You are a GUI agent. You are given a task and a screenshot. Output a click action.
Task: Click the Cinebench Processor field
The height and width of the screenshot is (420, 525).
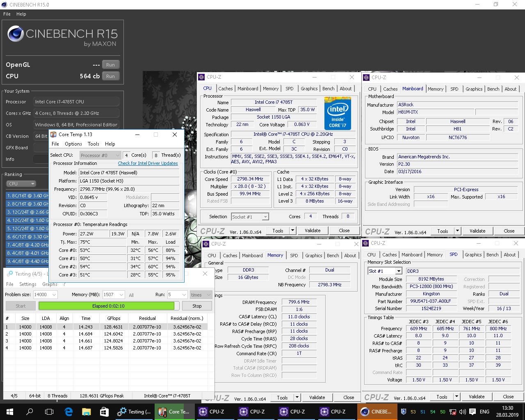(x=77, y=102)
